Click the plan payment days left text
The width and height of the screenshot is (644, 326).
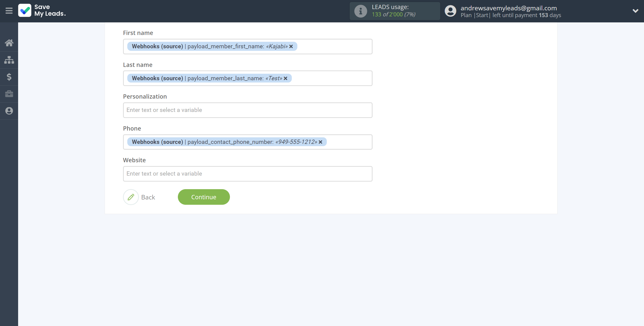pyautogui.click(x=511, y=15)
